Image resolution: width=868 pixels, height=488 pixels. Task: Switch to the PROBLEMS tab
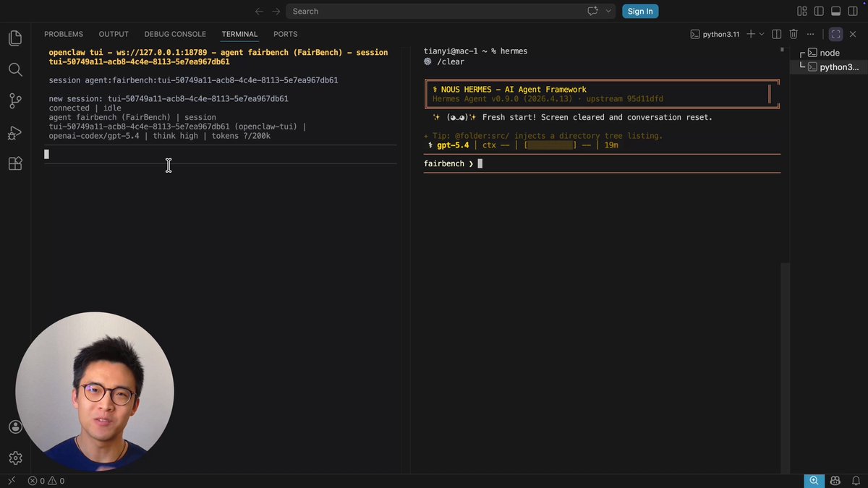tap(64, 34)
